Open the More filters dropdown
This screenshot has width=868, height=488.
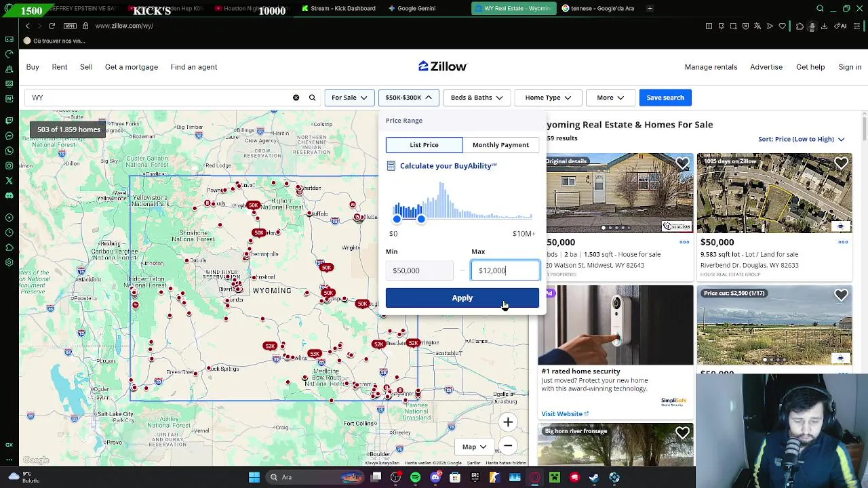pos(610,98)
